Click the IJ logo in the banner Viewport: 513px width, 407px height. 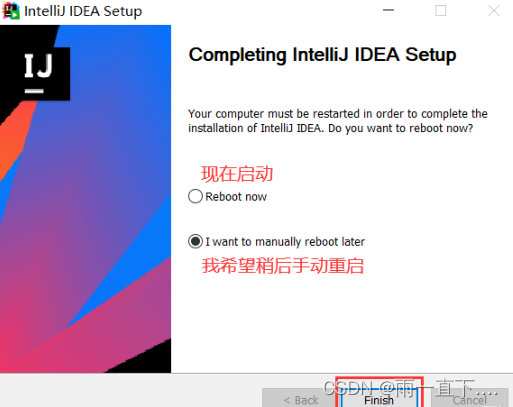point(38,73)
